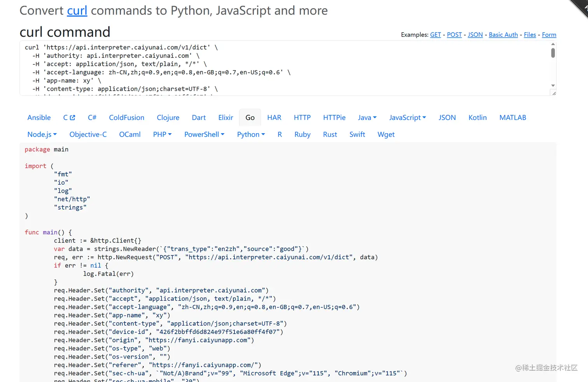The image size is (588, 382).
Task: Open the C external link icon
Action: pos(72,118)
